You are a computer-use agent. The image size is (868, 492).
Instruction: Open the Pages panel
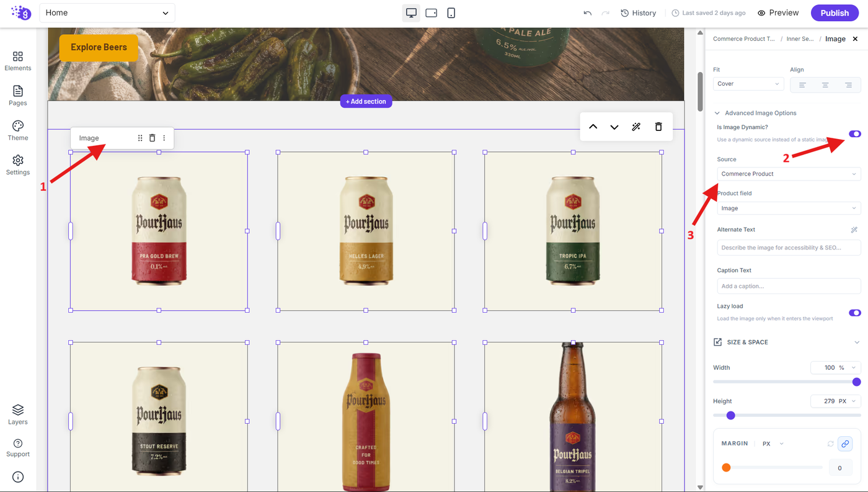tap(18, 96)
